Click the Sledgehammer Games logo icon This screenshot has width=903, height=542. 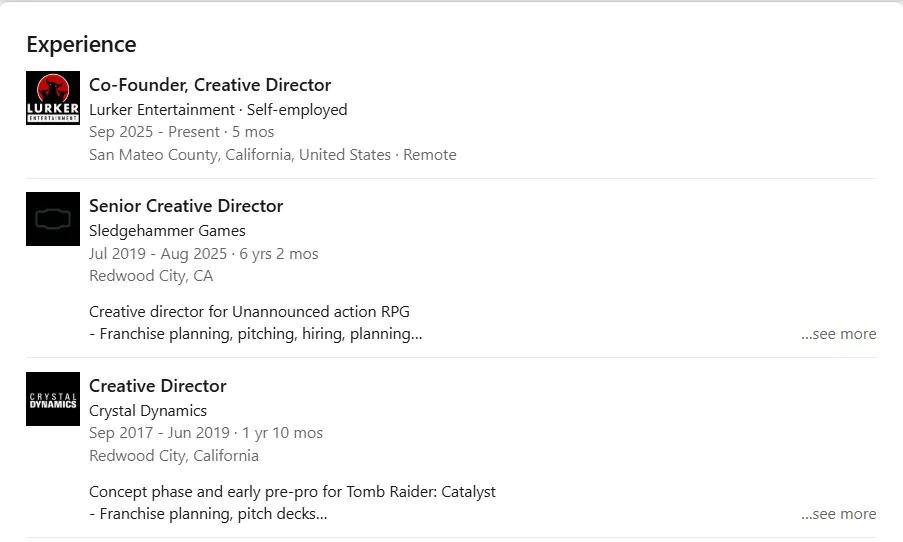pos(53,219)
